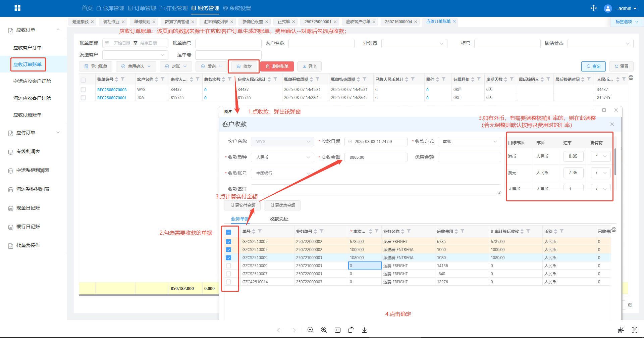Tick the checkbox for row GZCA2510014
Image resolution: width=644 pixels, height=338 pixels.
(x=228, y=282)
